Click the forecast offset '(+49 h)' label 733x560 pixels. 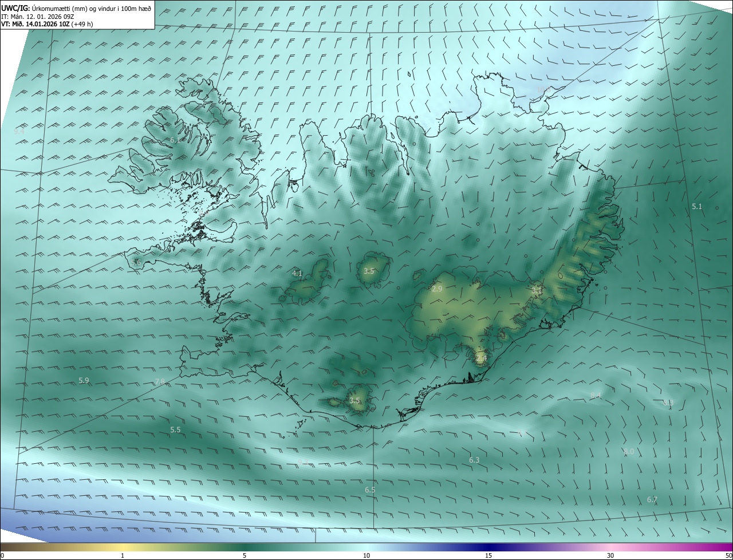[x=82, y=23]
